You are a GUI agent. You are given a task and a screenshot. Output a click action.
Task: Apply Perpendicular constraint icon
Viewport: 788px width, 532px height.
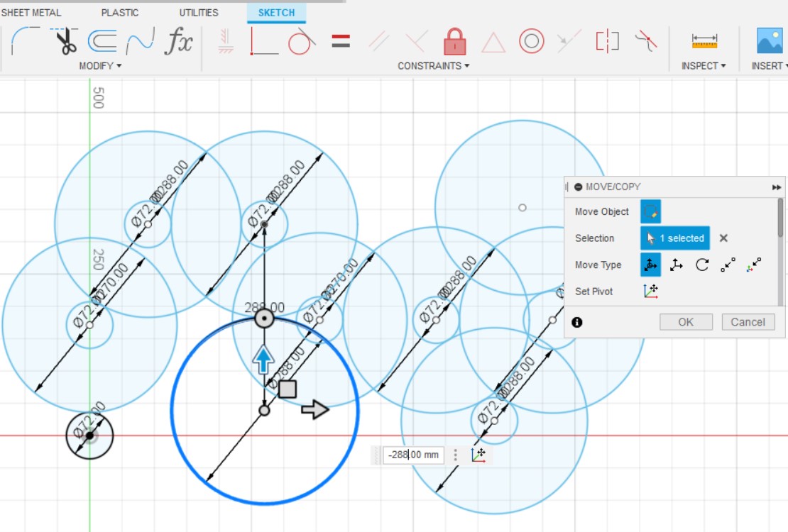(417, 40)
